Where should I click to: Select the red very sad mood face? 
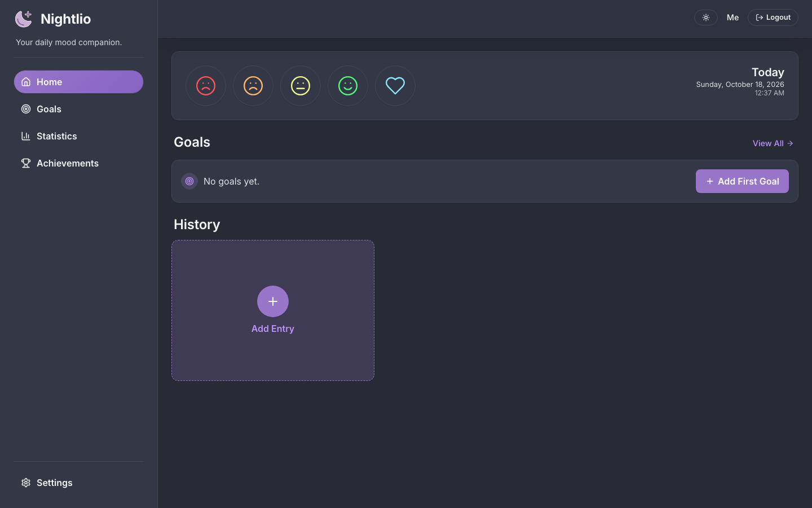(206, 86)
